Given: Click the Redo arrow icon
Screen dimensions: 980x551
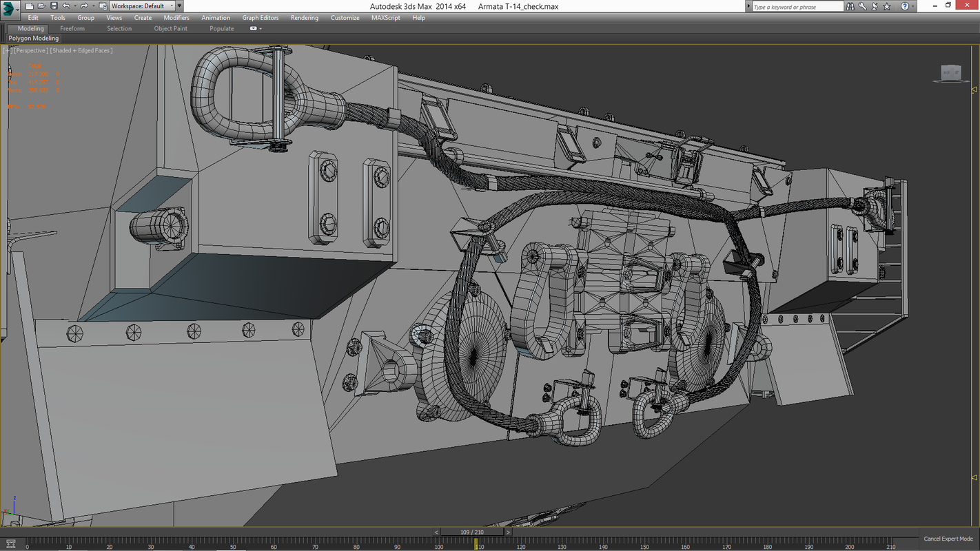Looking at the screenshot, I should (84, 6).
